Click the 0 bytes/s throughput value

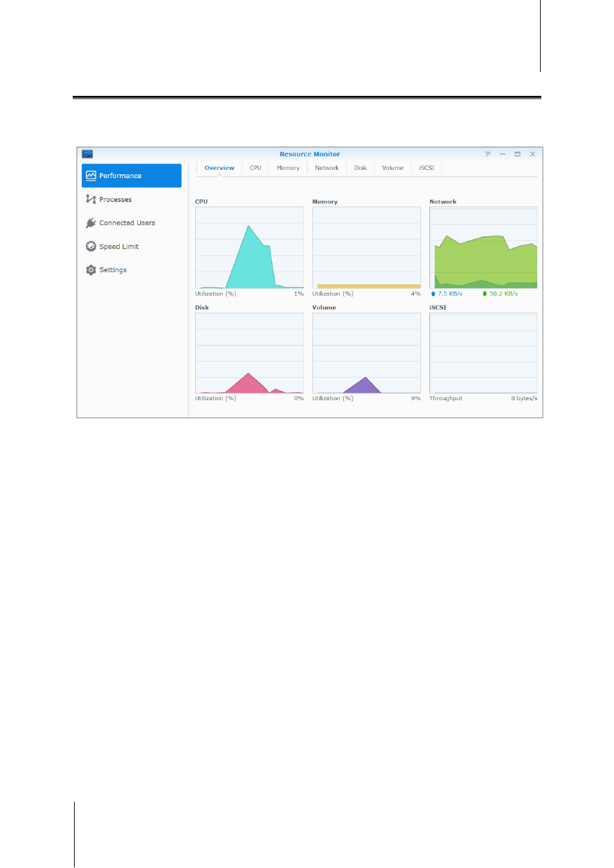525,398
